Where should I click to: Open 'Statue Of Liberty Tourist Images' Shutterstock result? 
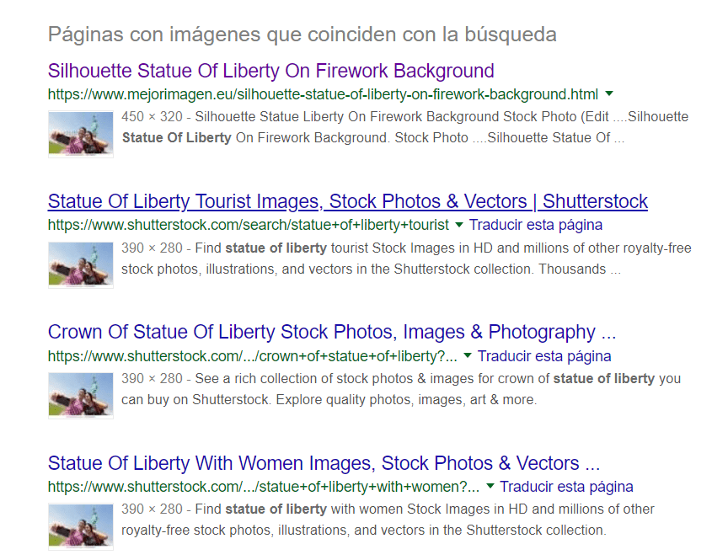click(347, 201)
